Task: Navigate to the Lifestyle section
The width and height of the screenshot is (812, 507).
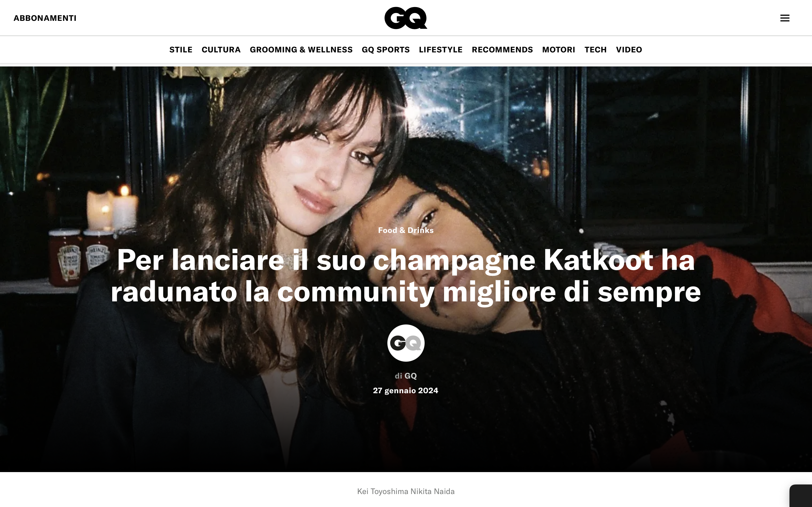Action: (441, 50)
